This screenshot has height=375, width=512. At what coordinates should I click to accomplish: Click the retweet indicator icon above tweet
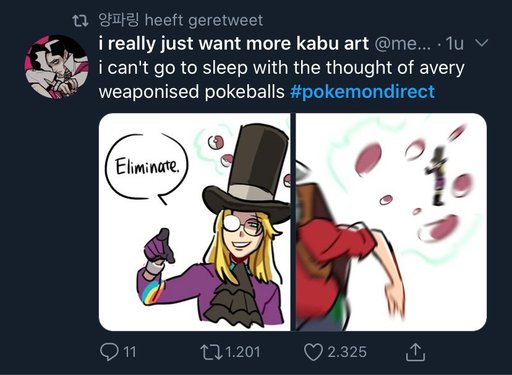click(80, 21)
